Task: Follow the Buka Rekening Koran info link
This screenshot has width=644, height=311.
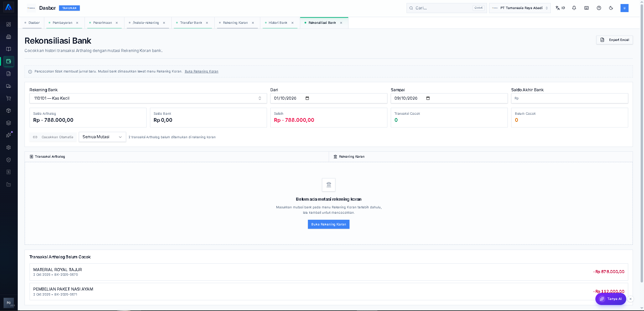Action: click(x=202, y=71)
